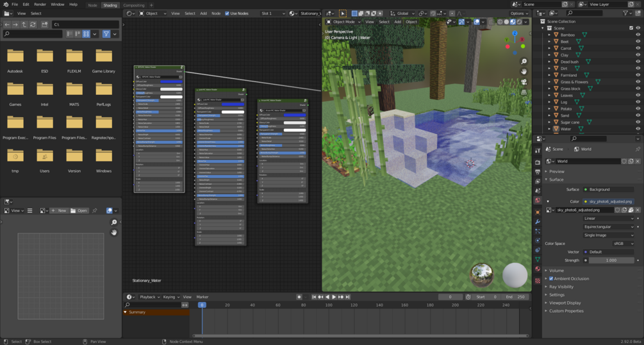Viewport: 644px width, 345px height.
Task: Open Equirectangular projection dropdown
Action: (609, 226)
